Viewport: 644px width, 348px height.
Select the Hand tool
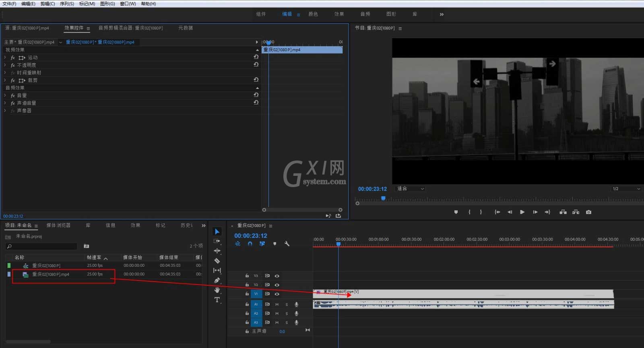coord(217,290)
